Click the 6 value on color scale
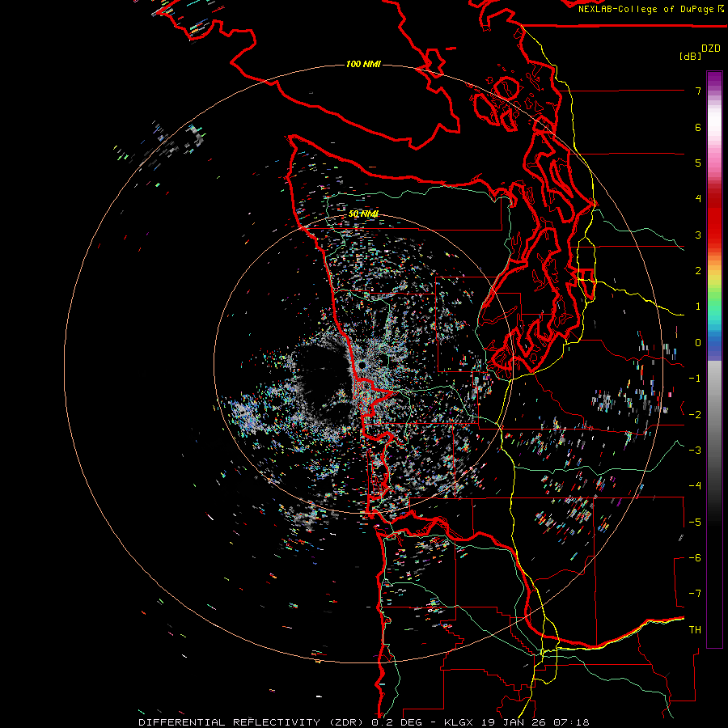The image size is (728, 728). (698, 127)
